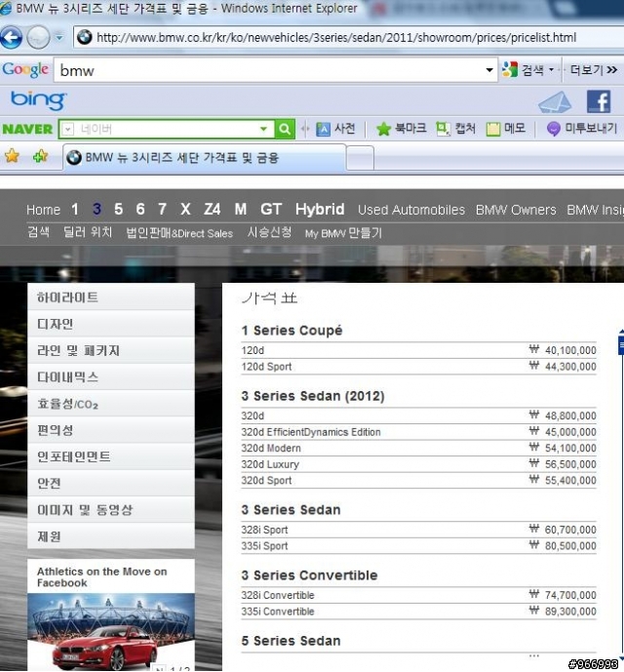
Task: Open the X models menu item
Action: tap(185, 209)
